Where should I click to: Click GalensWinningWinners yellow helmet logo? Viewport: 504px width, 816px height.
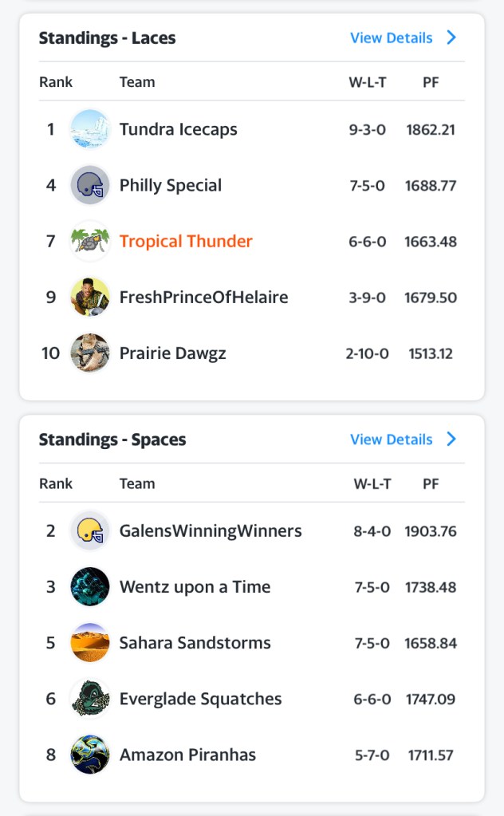(x=89, y=531)
